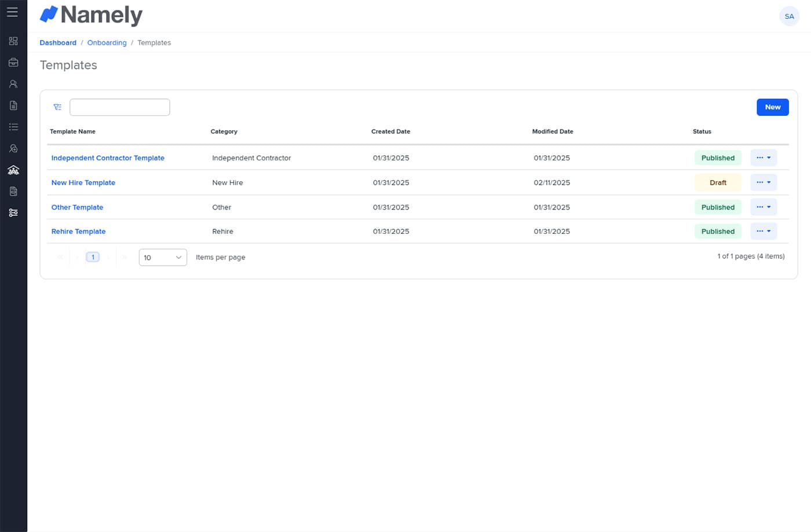Viewport: 811px width, 532px height.
Task: Go to Dashboard breadcrumb
Action: tap(58, 43)
